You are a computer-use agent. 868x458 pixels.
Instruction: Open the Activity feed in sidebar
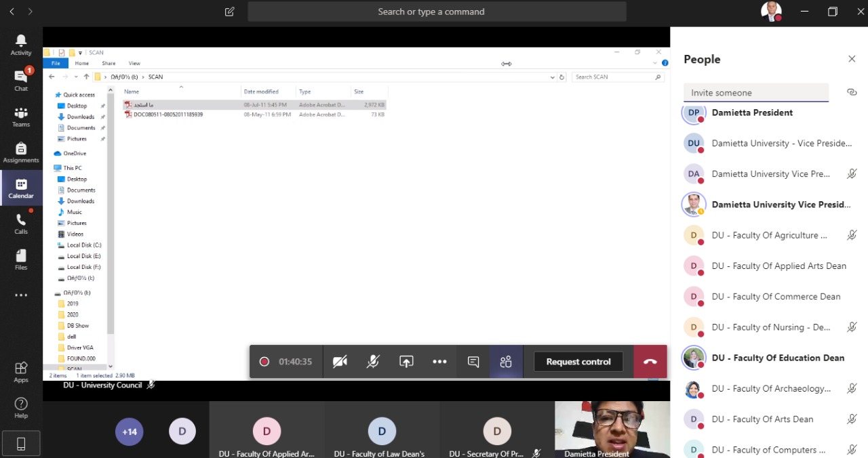coord(21,45)
